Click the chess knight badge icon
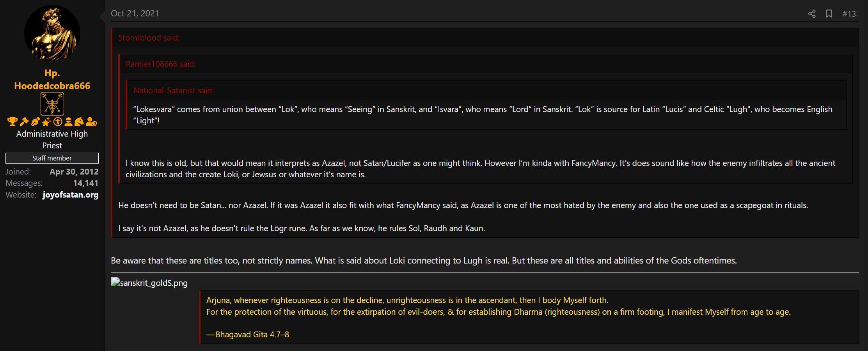 click(x=79, y=122)
